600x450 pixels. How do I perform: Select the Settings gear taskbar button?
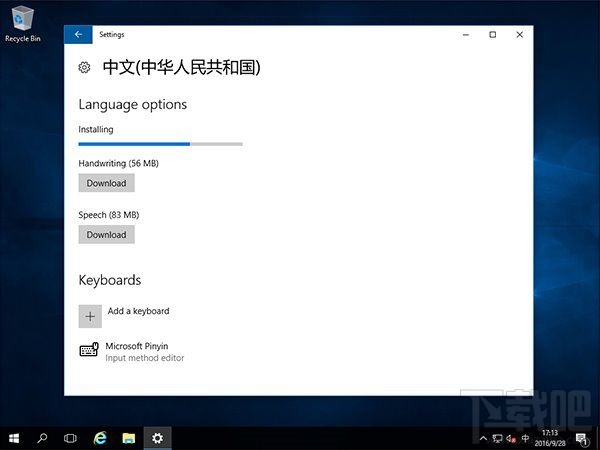tap(157, 438)
